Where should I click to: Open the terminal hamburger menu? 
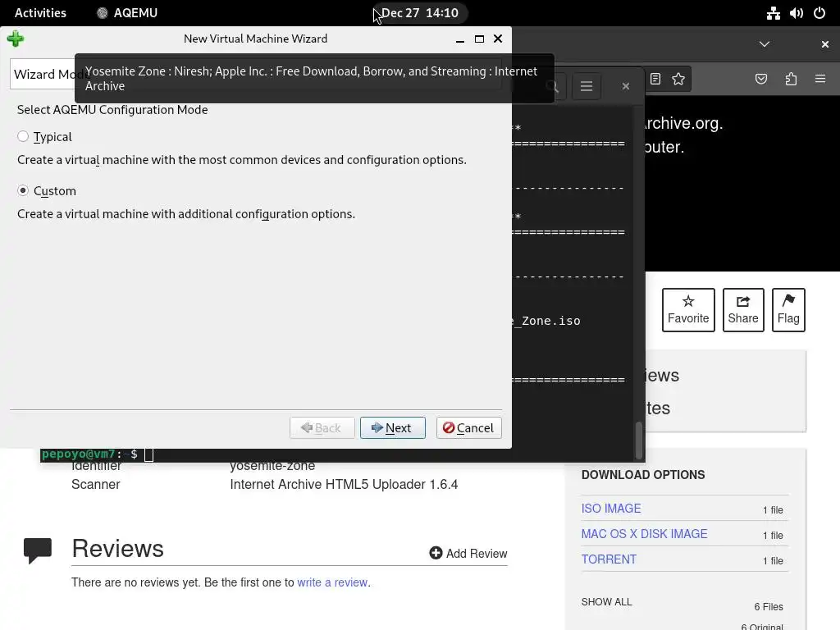(x=586, y=86)
